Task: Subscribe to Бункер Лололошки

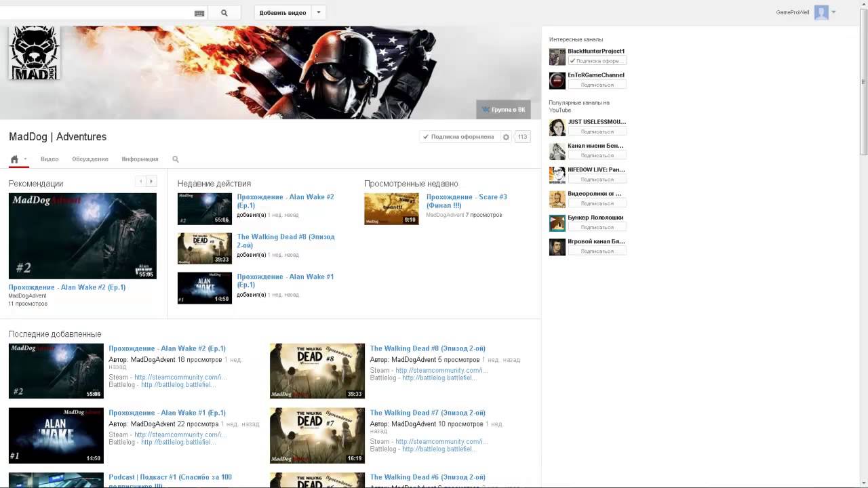Action: point(597,227)
